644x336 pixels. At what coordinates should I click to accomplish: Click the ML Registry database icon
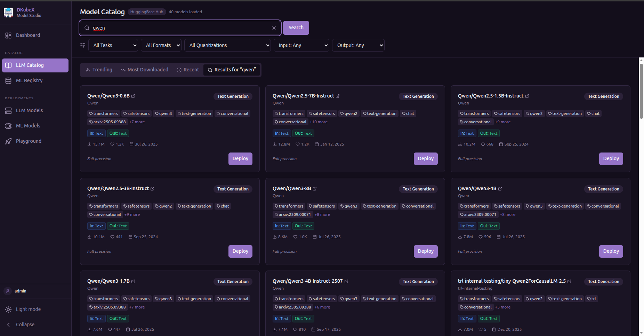8,80
